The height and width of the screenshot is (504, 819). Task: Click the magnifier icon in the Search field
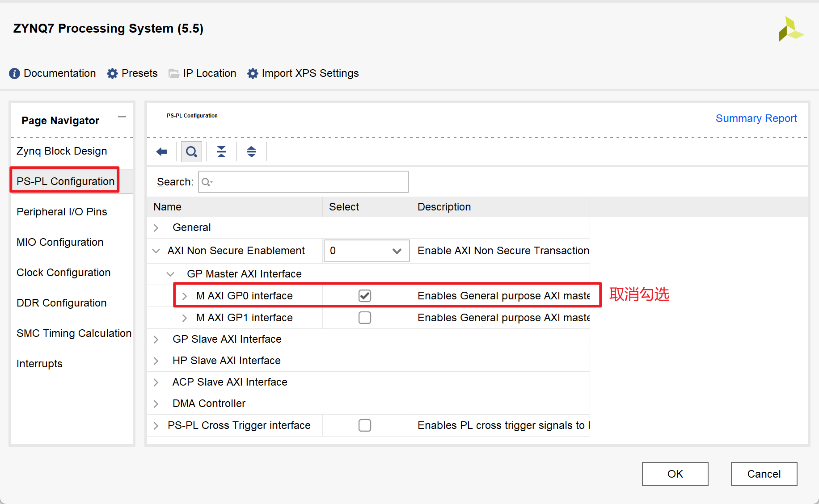click(207, 182)
